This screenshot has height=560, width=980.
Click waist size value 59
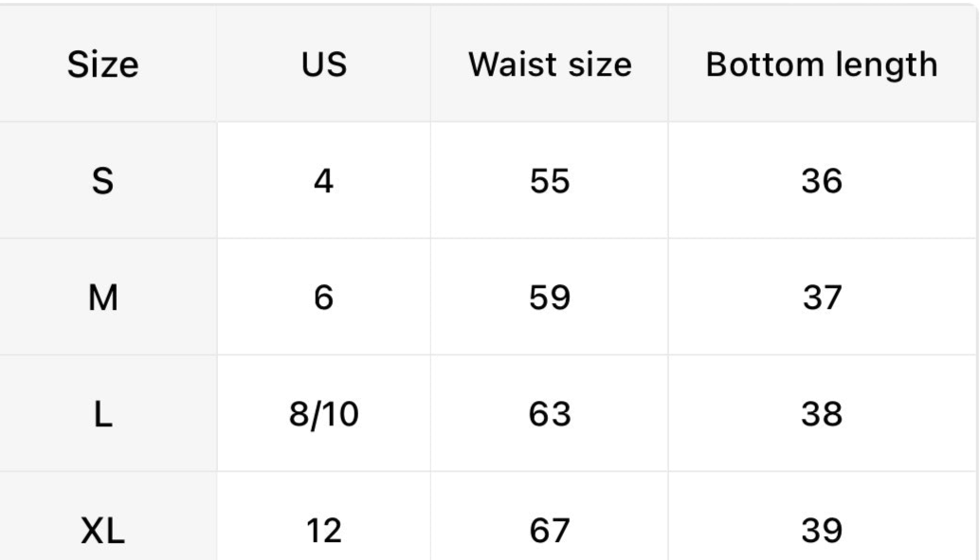(550, 298)
